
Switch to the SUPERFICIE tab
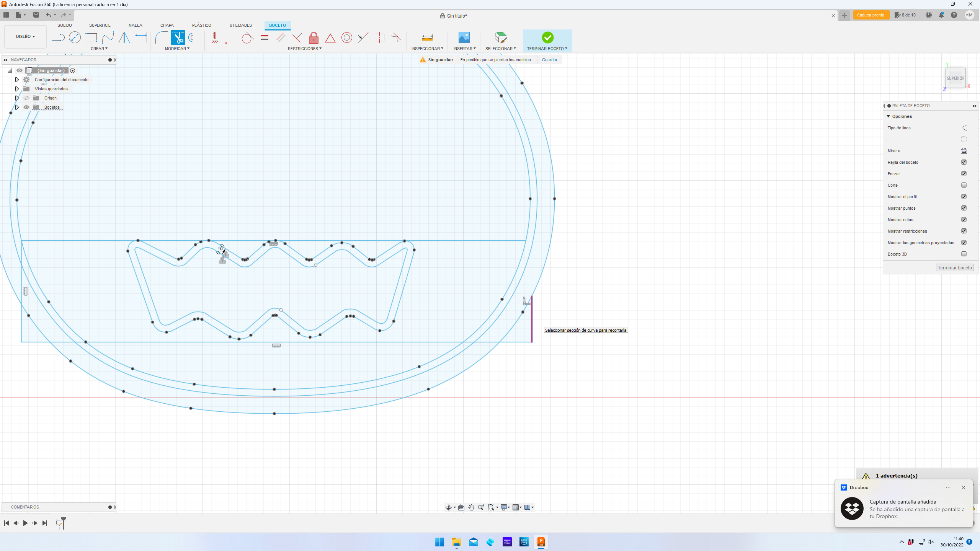pyautogui.click(x=100, y=25)
